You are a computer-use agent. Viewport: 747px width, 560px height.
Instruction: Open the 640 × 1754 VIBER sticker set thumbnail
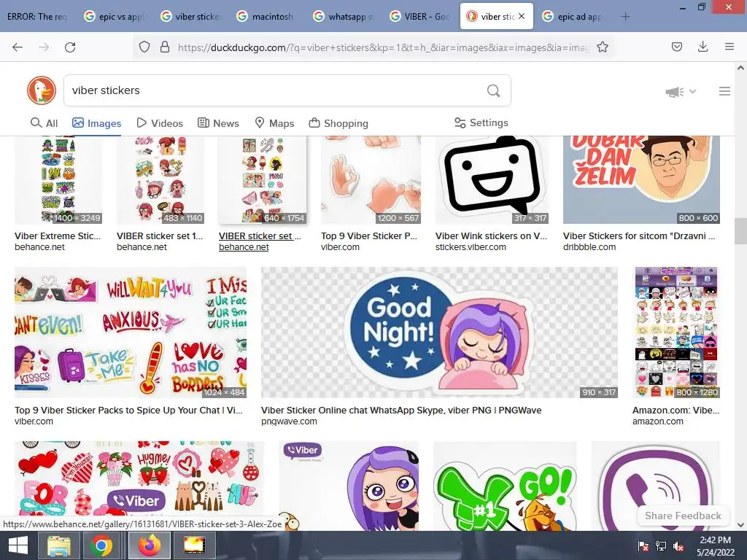click(263, 180)
